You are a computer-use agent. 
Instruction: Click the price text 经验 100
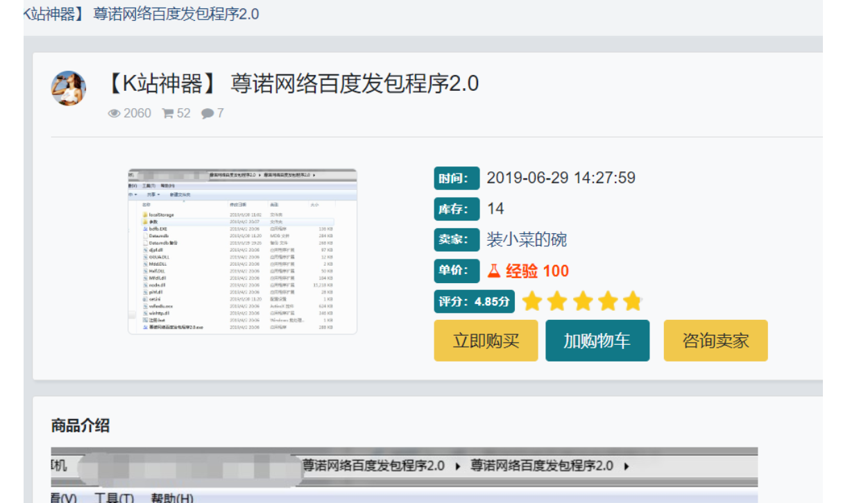pyautogui.click(x=537, y=271)
